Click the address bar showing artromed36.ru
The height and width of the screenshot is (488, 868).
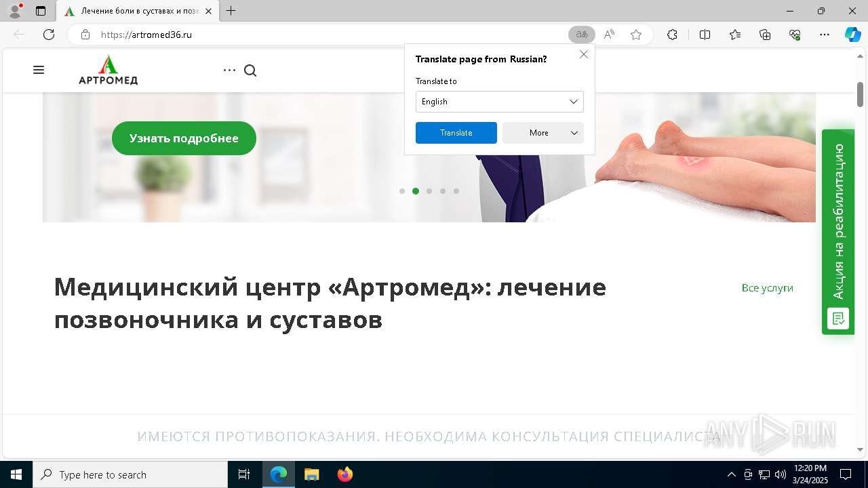pos(325,35)
